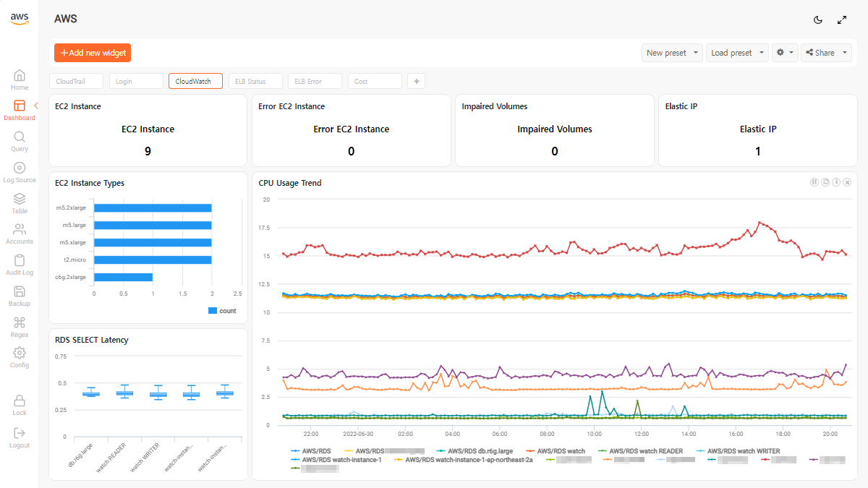This screenshot has width=868, height=488.
Task: Toggle dark mode with the moon icon
Action: [x=818, y=20]
